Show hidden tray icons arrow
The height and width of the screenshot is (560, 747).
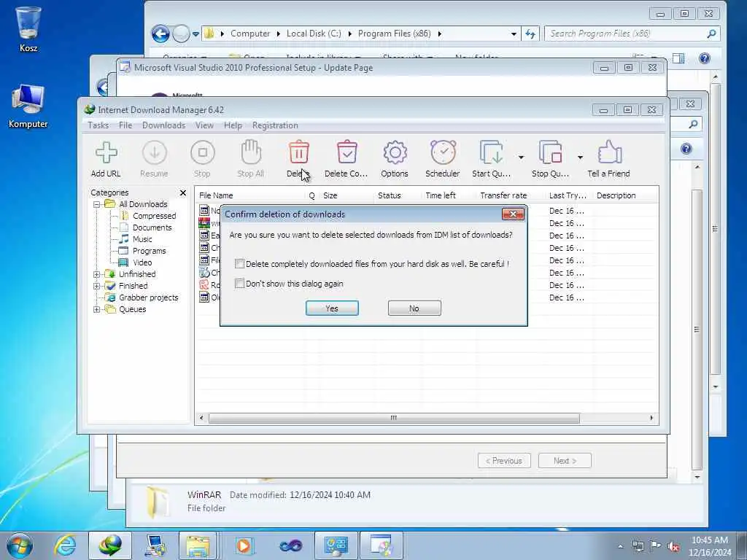(x=620, y=547)
